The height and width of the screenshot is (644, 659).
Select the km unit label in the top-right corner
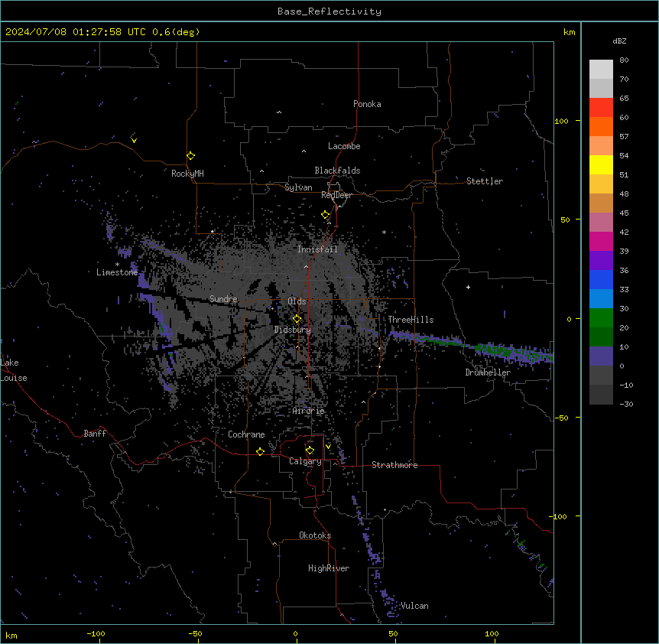(x=570, y=32)
